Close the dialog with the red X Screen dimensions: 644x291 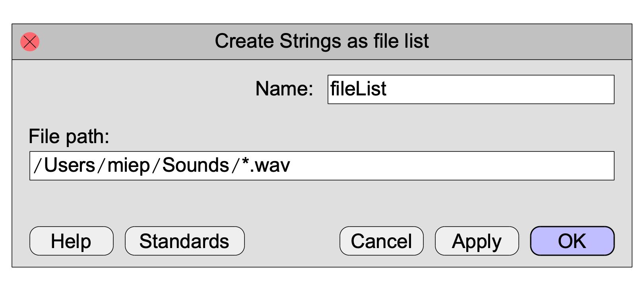click(30, 42)
